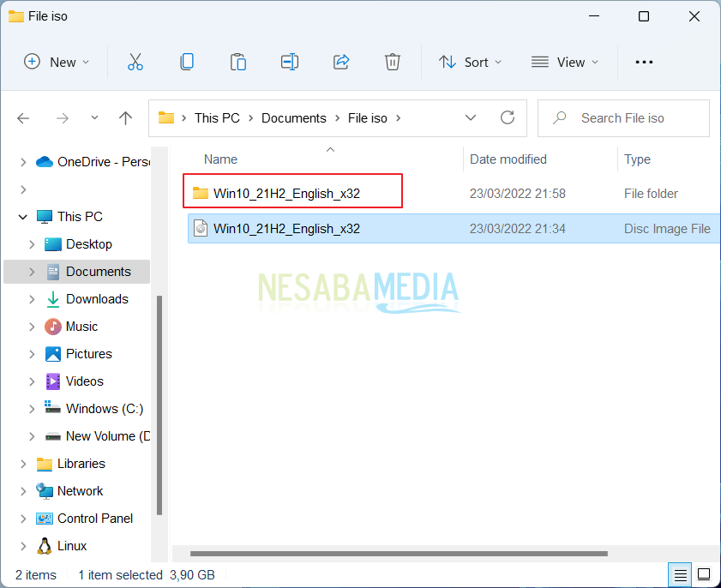Click the Windows (C:) drive icon
Image resolution: width=721 pixels, height=588 pixels.
coord(52,407)
